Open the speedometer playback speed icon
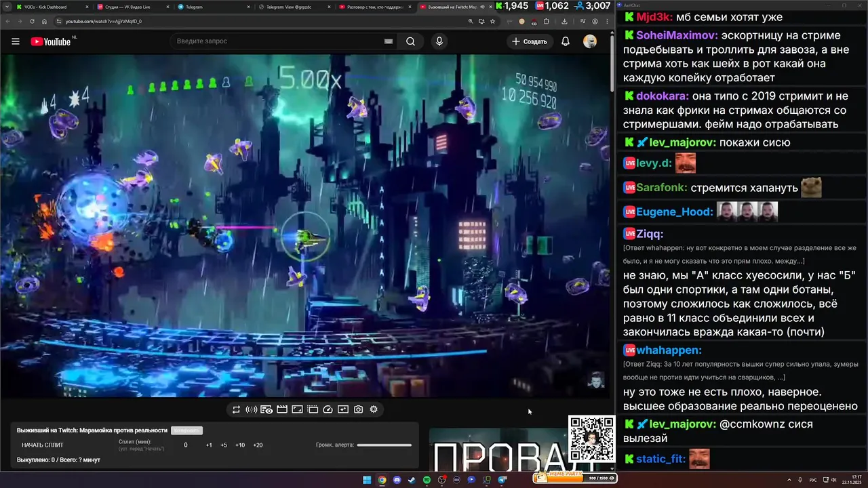The height and width of the screenshot is (488, 868). (x=328, y=409)
